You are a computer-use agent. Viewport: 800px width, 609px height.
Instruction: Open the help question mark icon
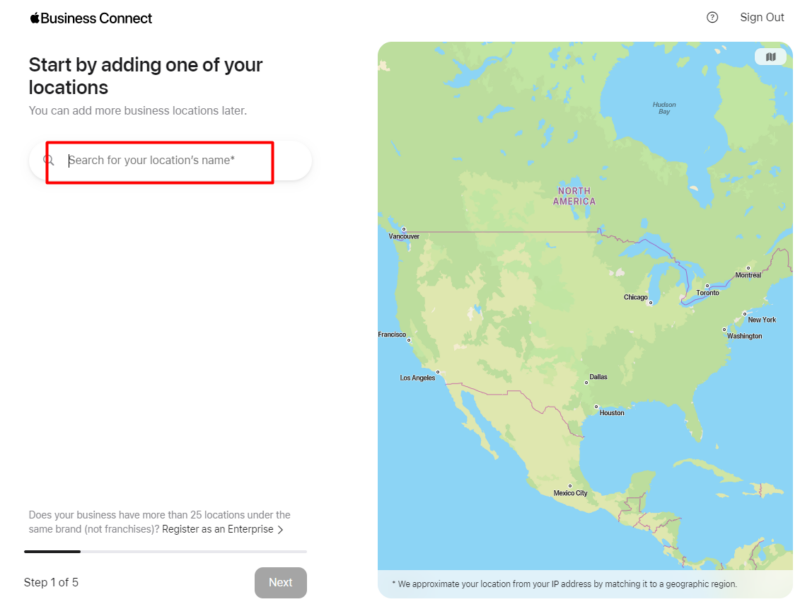click(x=711, y=17)
